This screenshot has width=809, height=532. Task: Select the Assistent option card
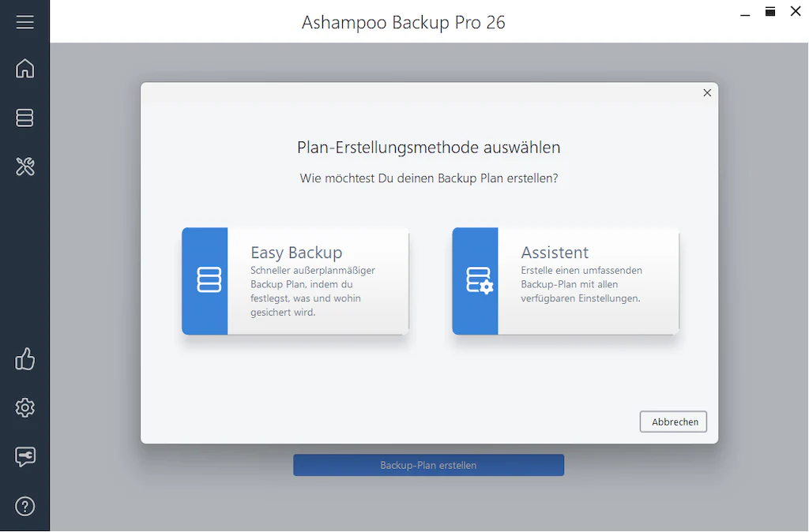[566, 281]
